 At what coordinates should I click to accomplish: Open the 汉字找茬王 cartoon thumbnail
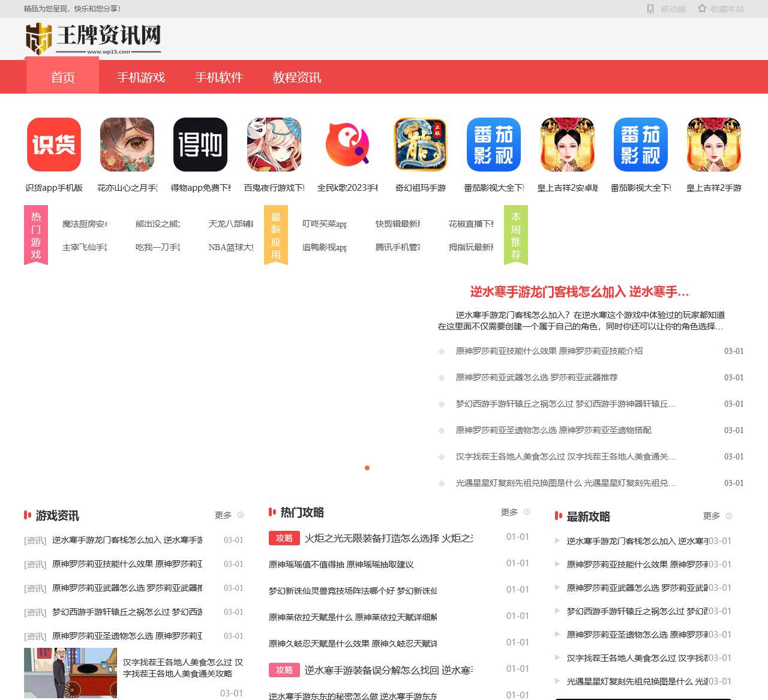[70, 672]
